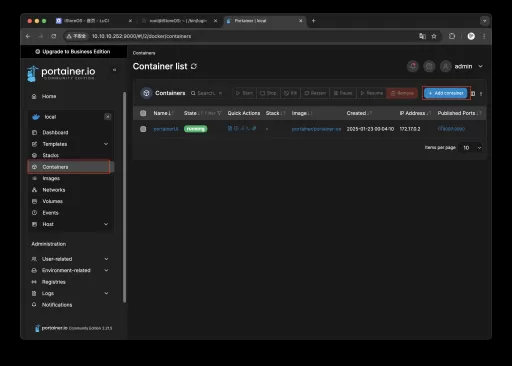Open the browser translate icon
512x366 pixels.
422,36
